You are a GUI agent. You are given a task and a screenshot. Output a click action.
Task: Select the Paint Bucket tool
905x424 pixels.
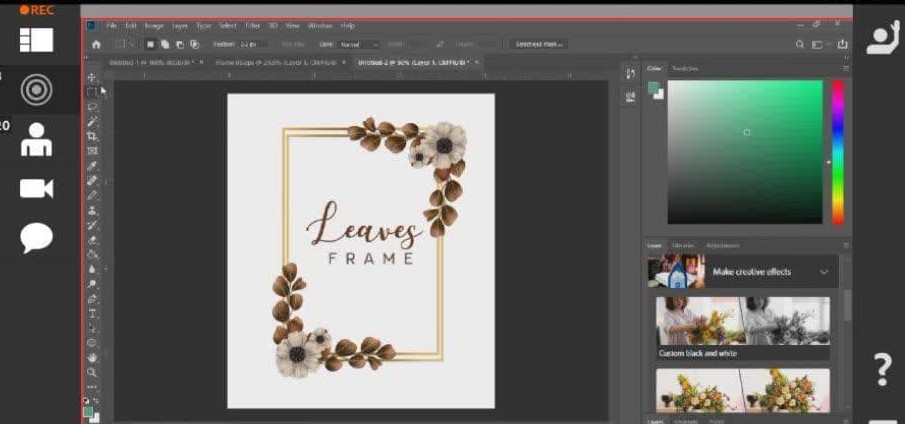pos(92,254)
